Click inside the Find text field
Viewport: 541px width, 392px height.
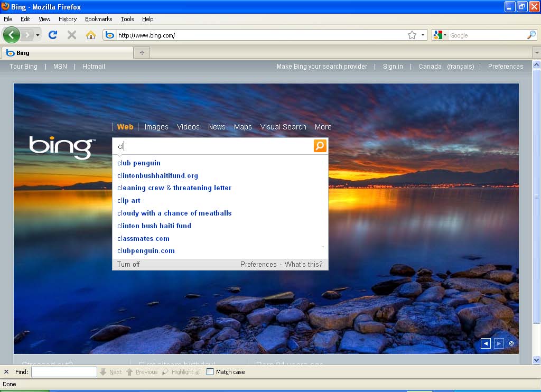(x=64, y=372)
